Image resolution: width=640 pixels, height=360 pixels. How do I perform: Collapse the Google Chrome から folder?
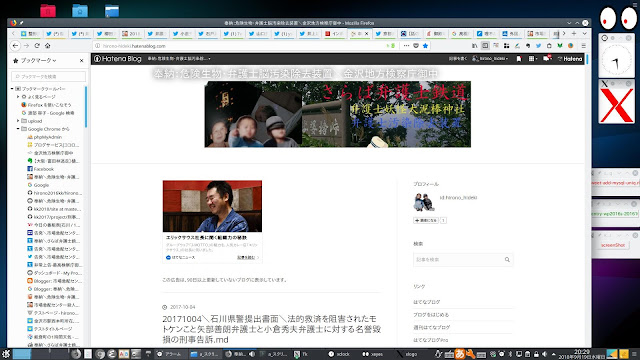(x=18, y=129)
